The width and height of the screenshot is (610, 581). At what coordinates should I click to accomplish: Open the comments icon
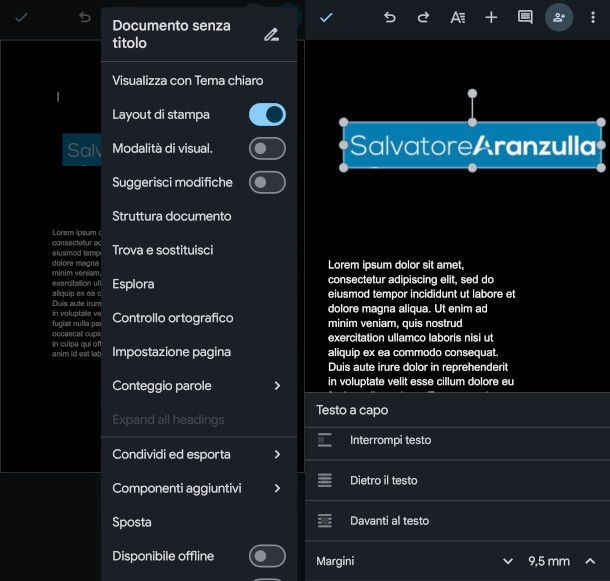(525, 17)
